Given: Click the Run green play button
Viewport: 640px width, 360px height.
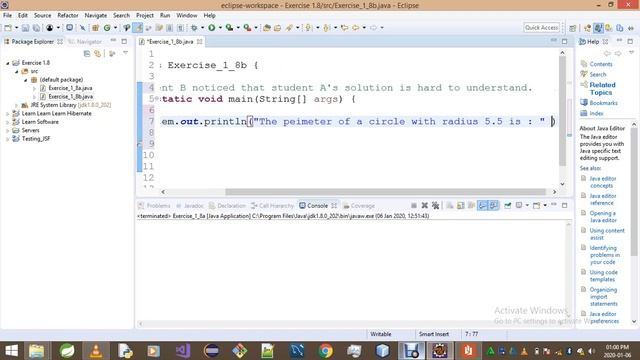Looking at the screenshot, I should tap(211, 28).
